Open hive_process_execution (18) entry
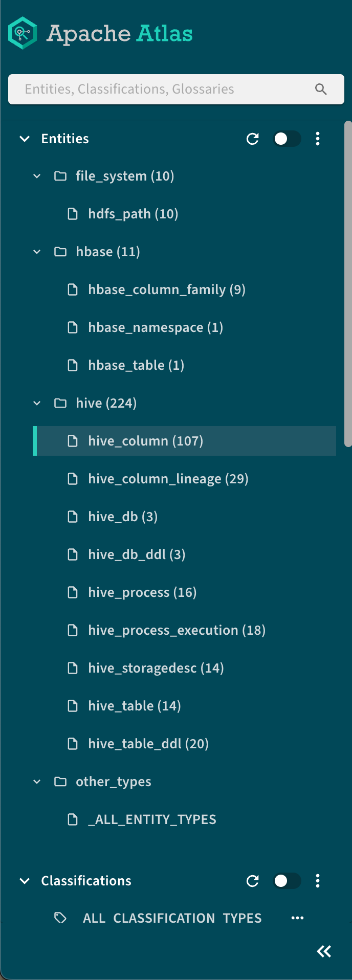 pos(177,630)
